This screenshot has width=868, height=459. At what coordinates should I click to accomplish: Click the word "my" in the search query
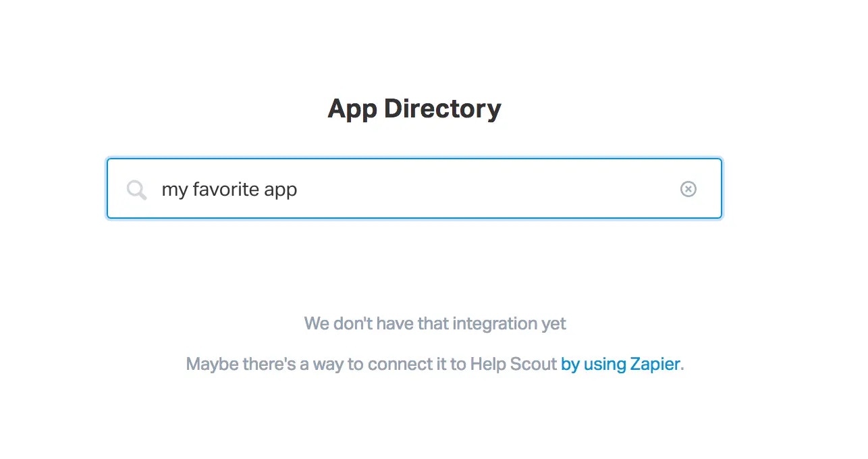(174, 190)
